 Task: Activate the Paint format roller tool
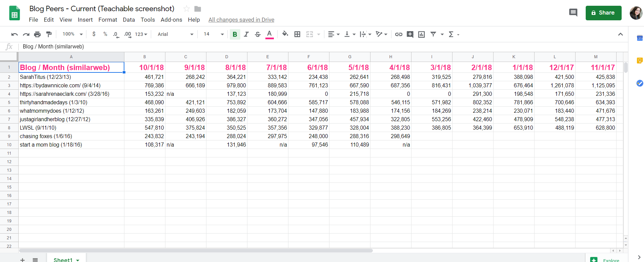click(x=49, y=34)
